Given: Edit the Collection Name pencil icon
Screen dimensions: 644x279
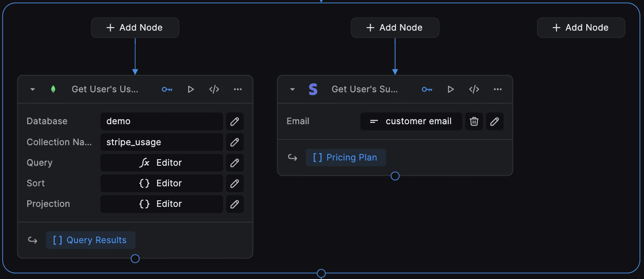Looking at the screenshot, I should 235,142.
